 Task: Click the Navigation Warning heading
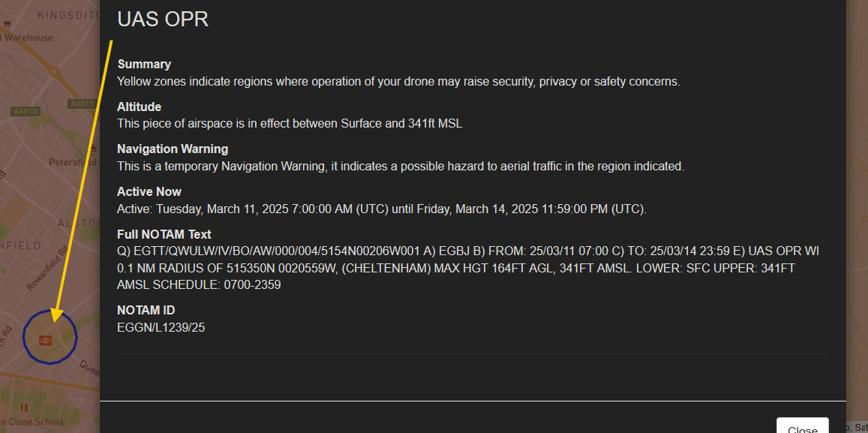click(x=173, y=149)
